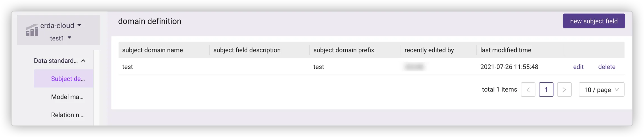
Task: Go to the previous page arrow
Action: 528,90
